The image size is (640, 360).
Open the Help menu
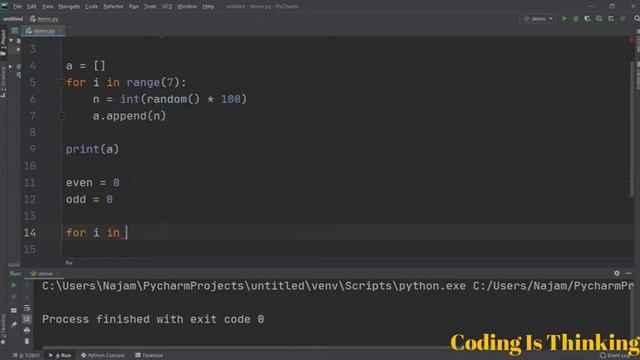click(208, 7)
